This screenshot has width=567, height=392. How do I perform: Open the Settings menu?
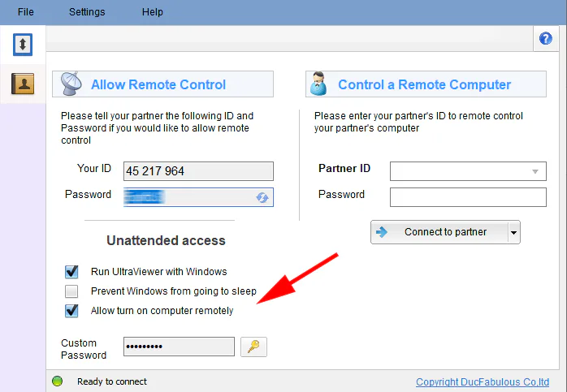tap(87, 12)
